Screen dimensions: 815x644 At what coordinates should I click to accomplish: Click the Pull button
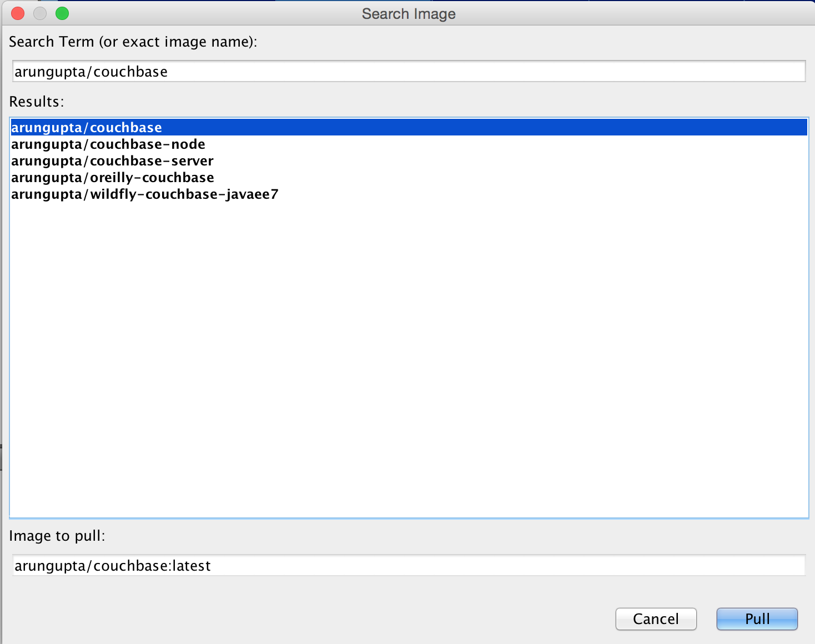tap(757, 618)
